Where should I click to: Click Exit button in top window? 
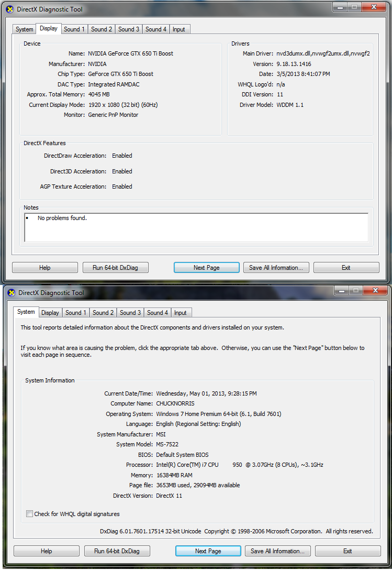pos(346,268)
